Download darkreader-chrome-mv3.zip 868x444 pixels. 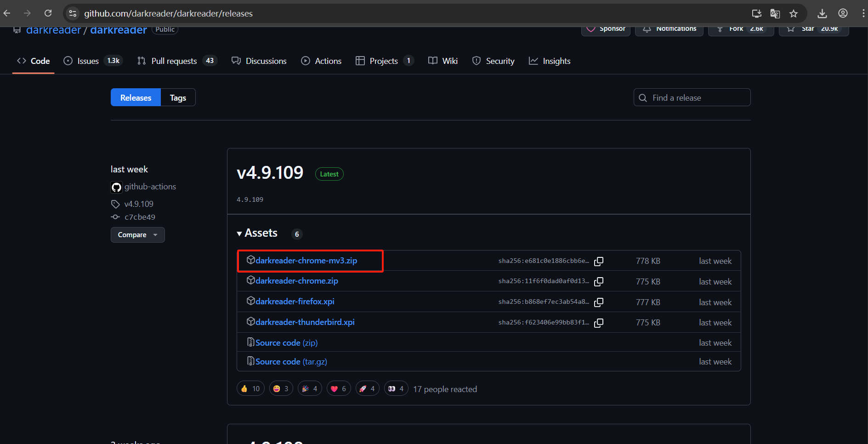306,261
